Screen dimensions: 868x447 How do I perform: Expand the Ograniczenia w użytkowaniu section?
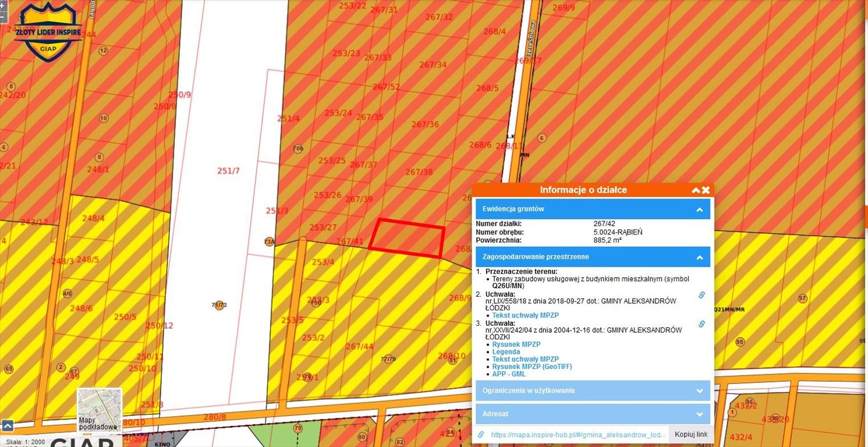point(593,391)
